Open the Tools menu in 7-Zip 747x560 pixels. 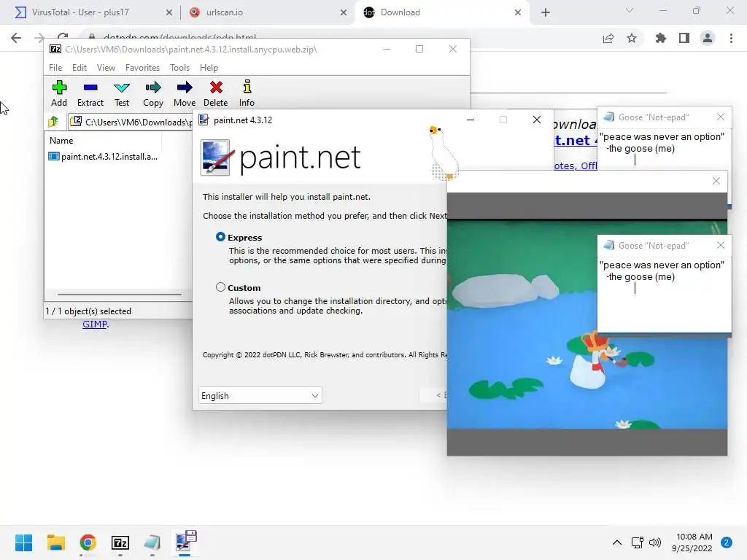179,68
